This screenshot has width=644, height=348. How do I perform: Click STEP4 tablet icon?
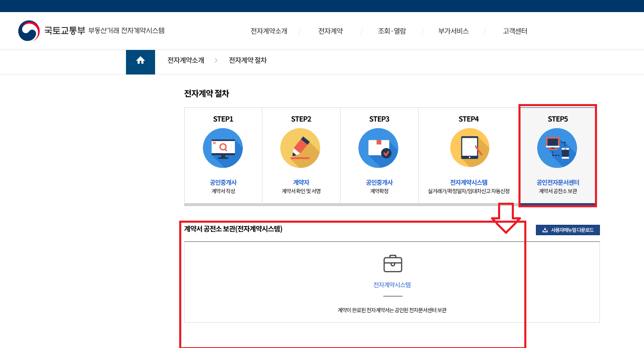pyautogui.click(x=470, y=148)
